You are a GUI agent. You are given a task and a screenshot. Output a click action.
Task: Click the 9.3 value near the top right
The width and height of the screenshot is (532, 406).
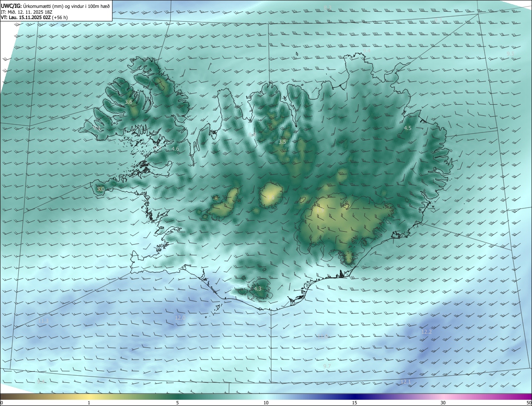(x=438, y=20)
